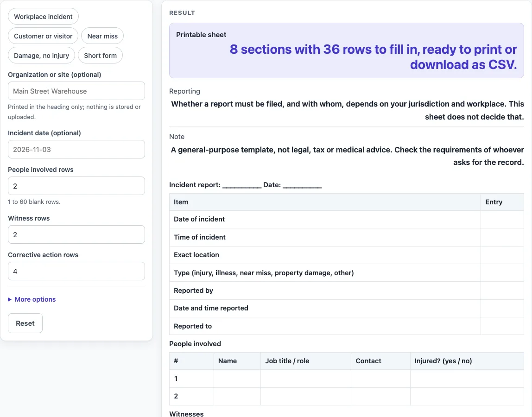Click the Type (injury, illness, near miss) row
This screenshot has height=417, width=532.
click(x=347, y=273)
